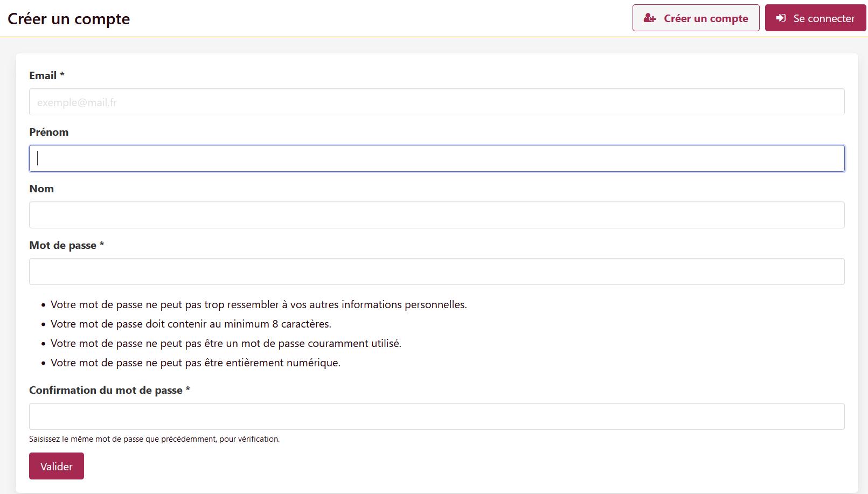Click the rule about 'informations personnelles'
Viewport: 868px width, 494px height.
click(259, 304)
